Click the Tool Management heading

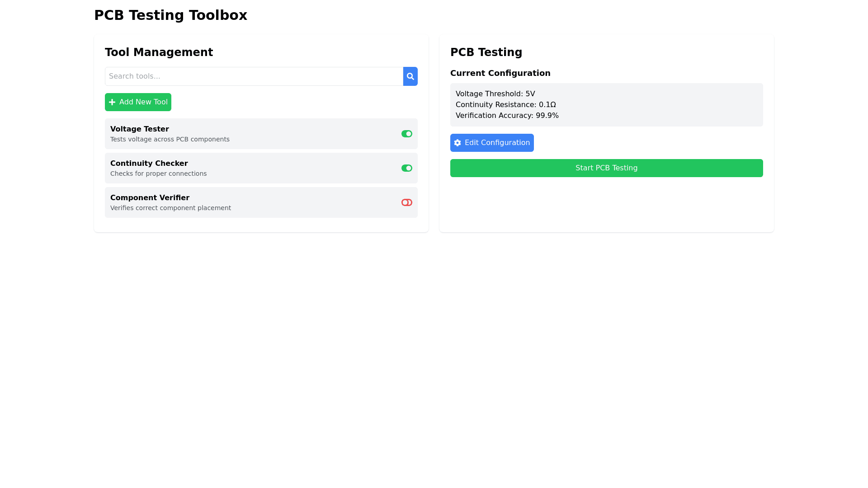click(x=159, y=52)
